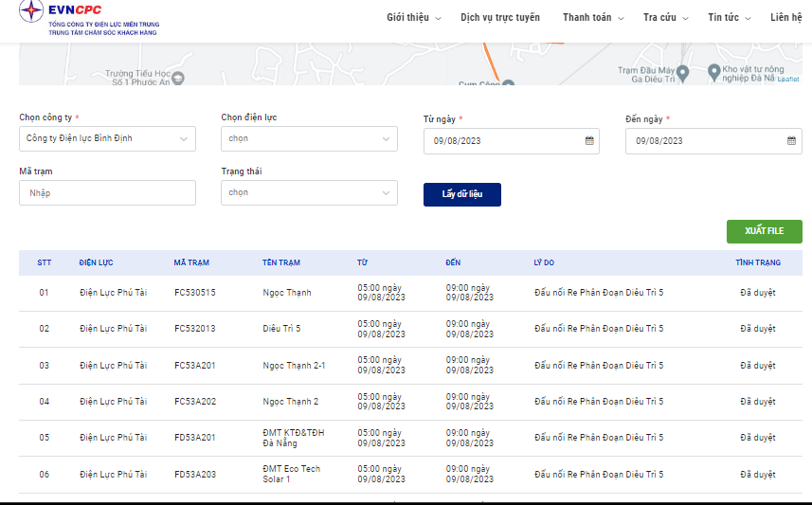812x505 pixels.
Task: Go to Dịch vụ trực tuyến
Action: coord(500,18)
